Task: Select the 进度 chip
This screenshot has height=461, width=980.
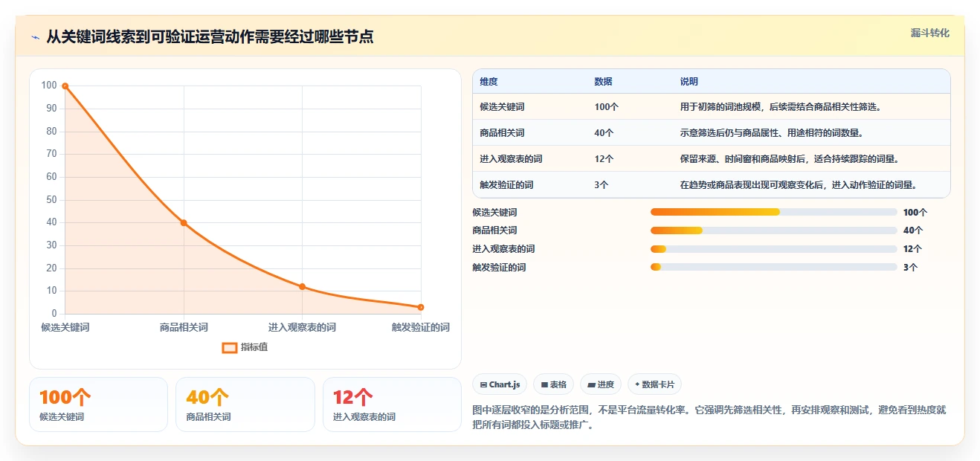Action: 601,384
